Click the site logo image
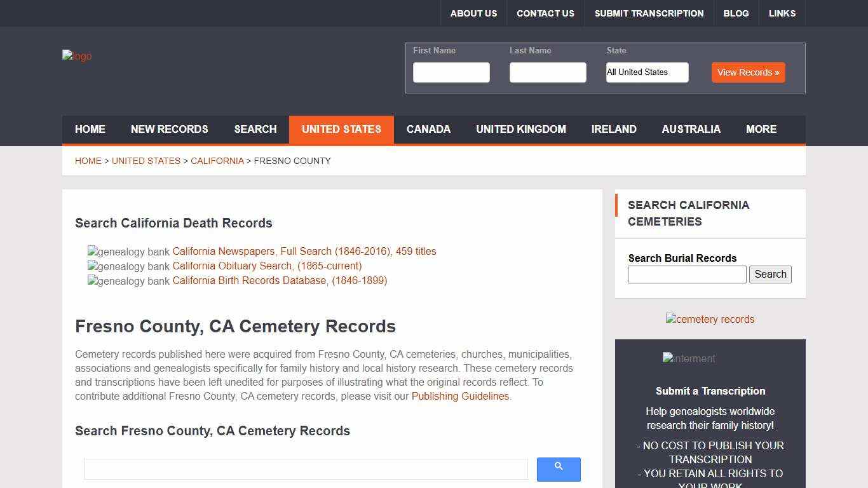 (x=76, y=56)
